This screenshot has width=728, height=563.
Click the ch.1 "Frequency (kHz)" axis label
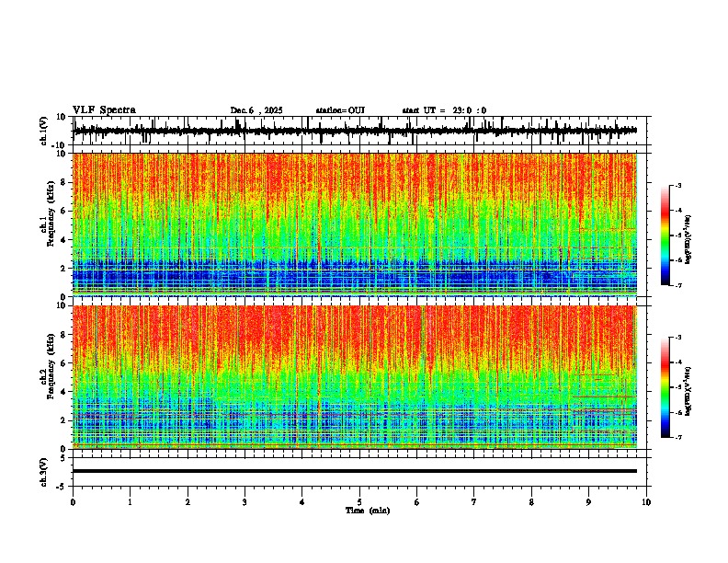coord(51,213)
